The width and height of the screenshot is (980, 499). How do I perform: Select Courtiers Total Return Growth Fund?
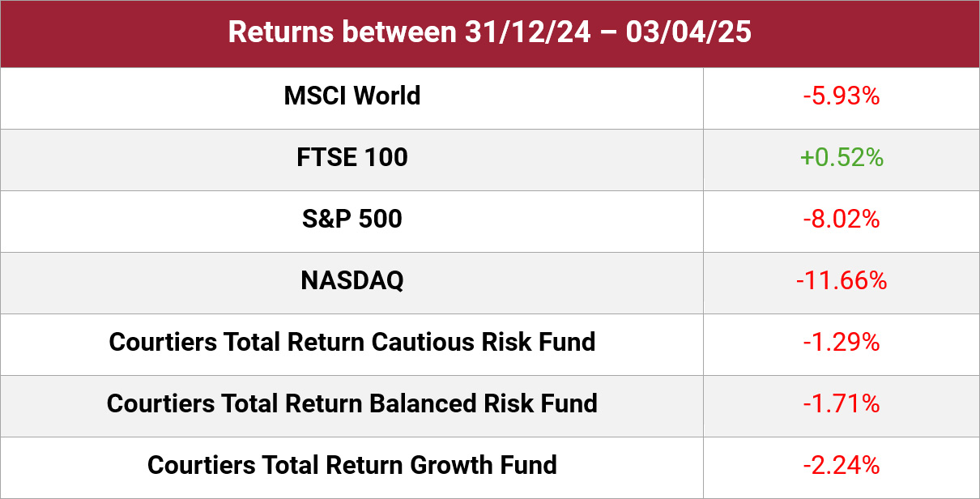point(352,465)
